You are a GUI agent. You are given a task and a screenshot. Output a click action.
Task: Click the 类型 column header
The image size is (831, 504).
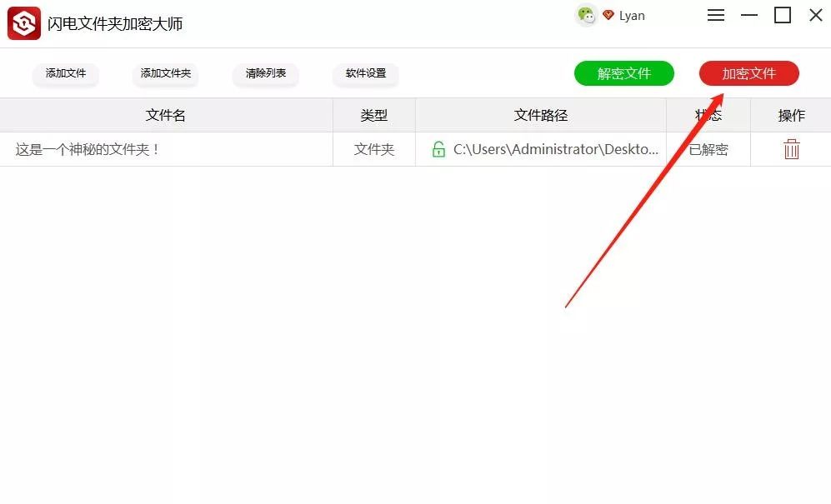point(374,115)
